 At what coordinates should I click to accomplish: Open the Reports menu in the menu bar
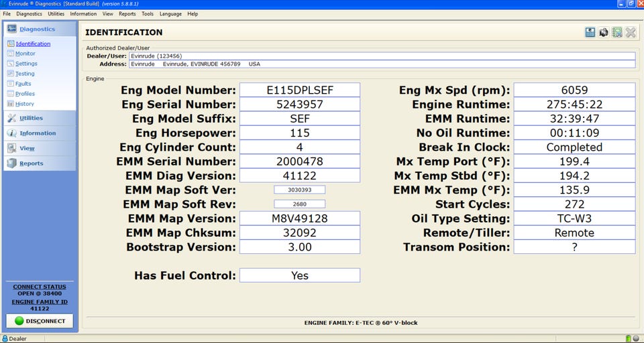pos(127,13)
